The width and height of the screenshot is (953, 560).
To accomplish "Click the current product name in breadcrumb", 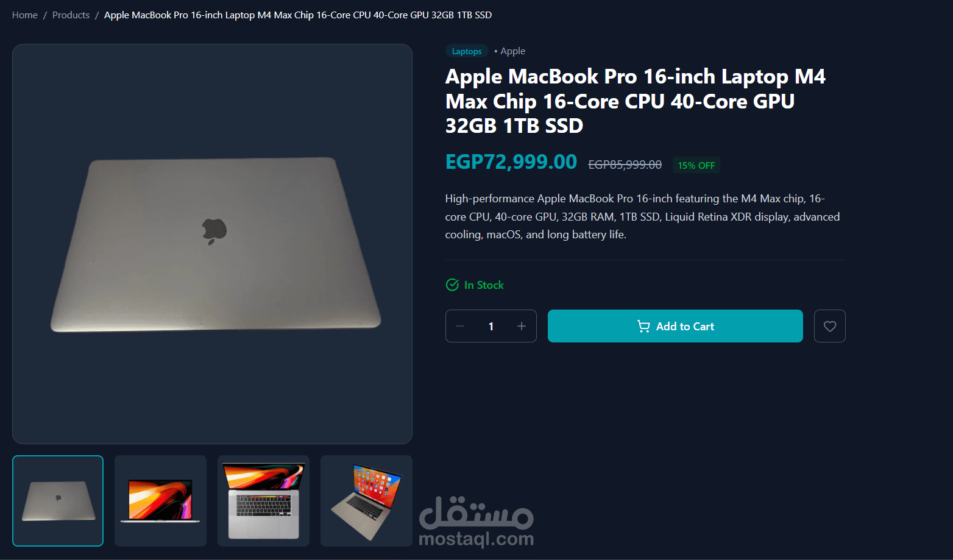I will click(x=298, y=15).
